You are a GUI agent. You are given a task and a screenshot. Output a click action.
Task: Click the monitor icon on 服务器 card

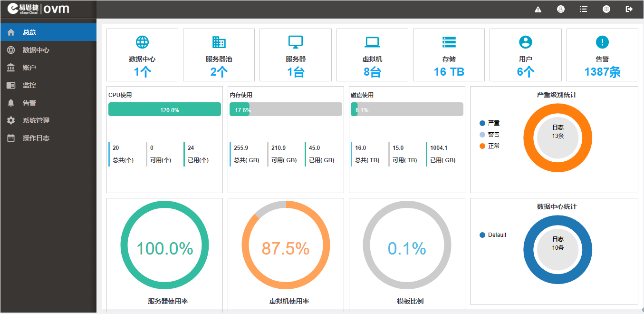point(296,42)
